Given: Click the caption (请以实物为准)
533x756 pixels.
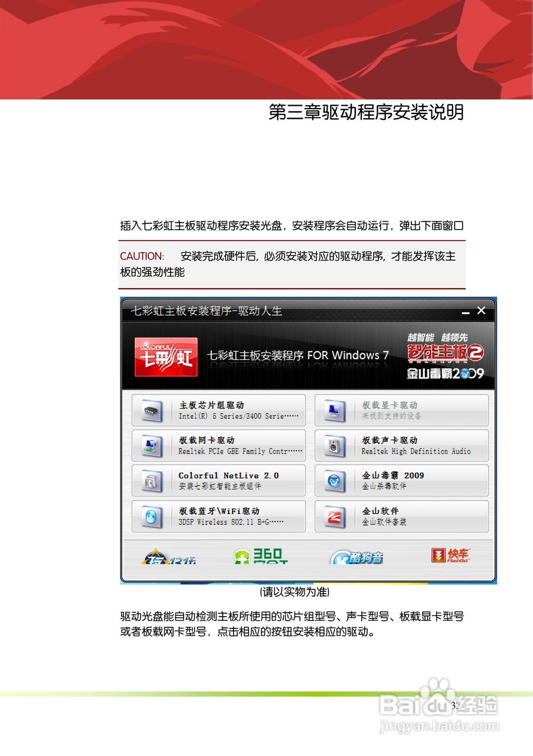Looking at the screenshot, I should coord(295,591).
